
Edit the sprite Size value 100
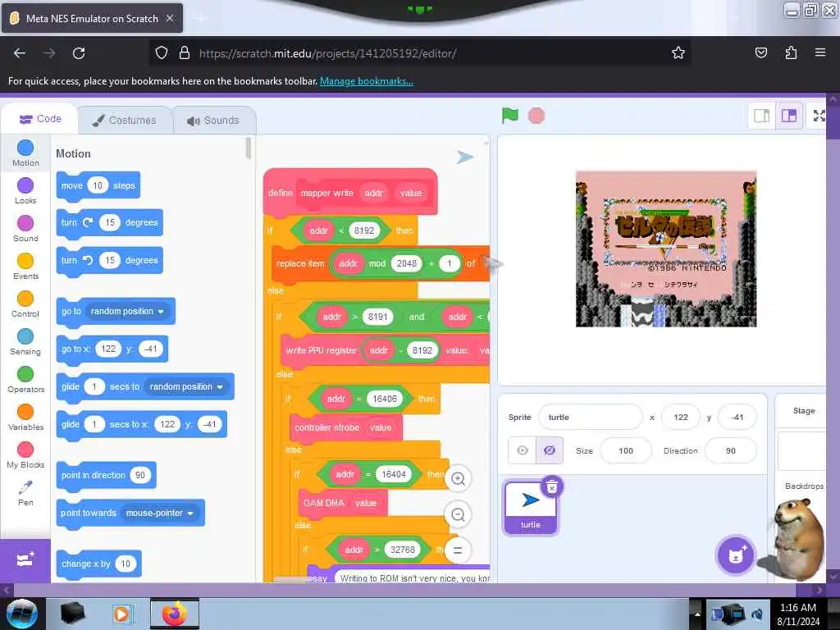tap(626, 450)
